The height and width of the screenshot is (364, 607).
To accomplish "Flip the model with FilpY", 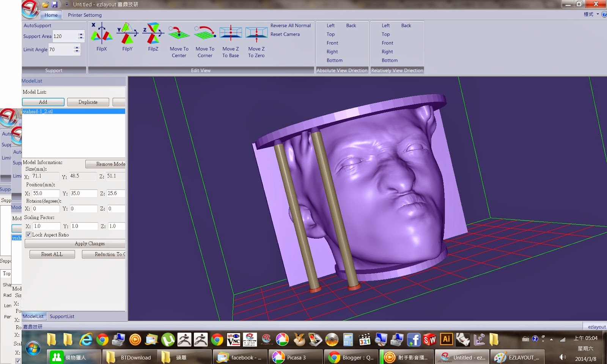I will (x=127, y=37).
